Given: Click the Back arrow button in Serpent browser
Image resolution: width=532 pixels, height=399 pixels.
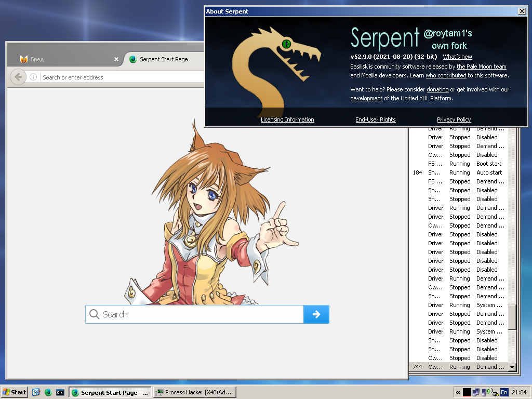Looking at the screenshot, I should (x=18, y=77).
